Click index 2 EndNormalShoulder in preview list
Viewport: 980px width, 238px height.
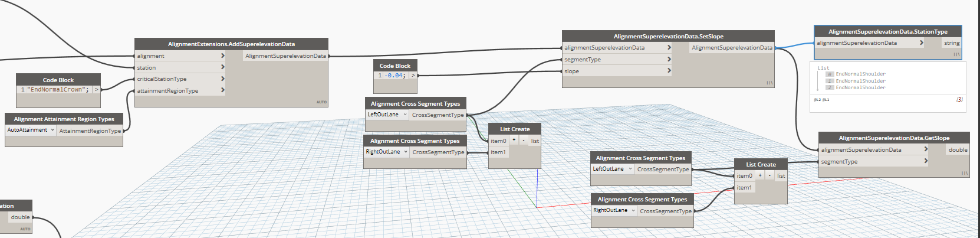click(x=860, y=87)
